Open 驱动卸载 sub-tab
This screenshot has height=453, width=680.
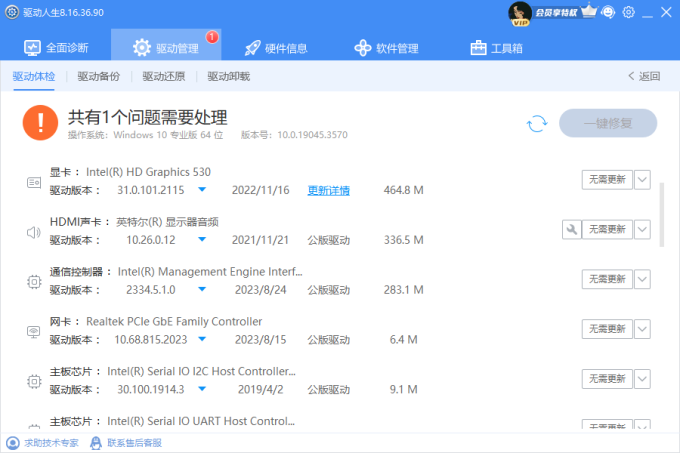229,76
